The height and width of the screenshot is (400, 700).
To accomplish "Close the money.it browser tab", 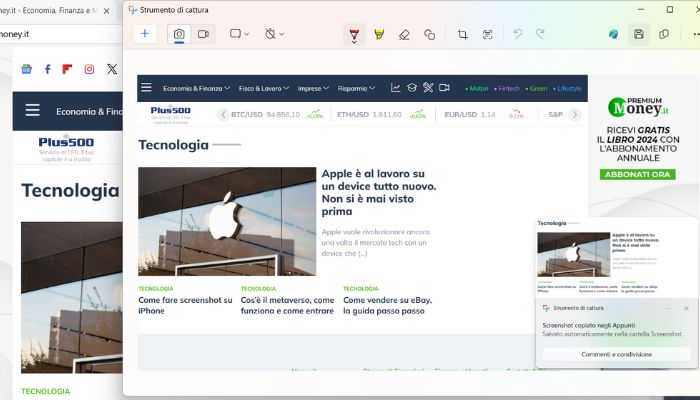I will click(107, 11).
